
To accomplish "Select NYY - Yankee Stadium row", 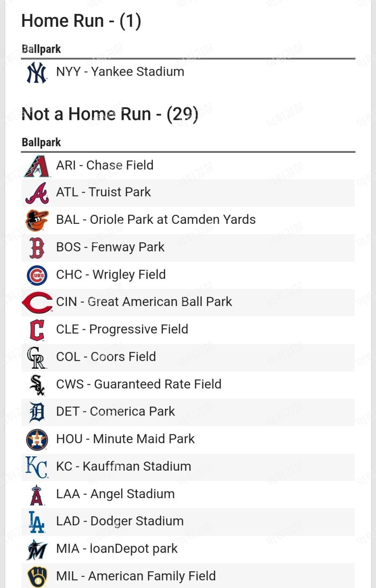I will (x=188, y=72).
